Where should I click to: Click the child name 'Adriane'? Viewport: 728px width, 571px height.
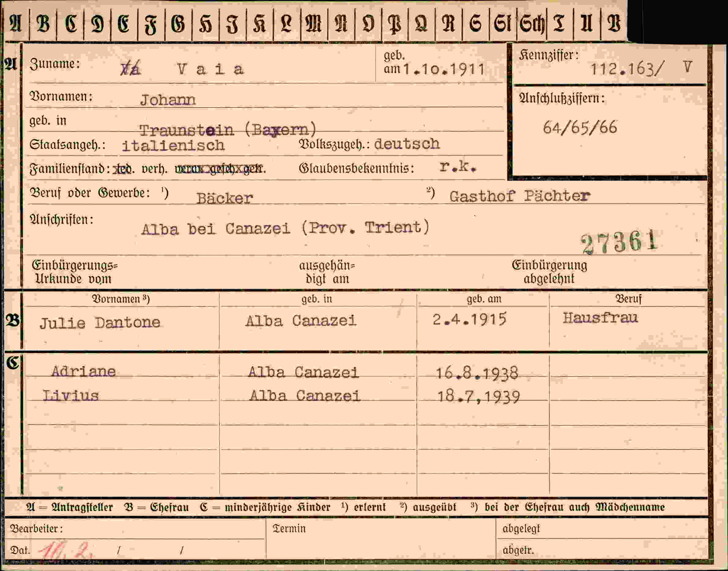coord(83,371)
